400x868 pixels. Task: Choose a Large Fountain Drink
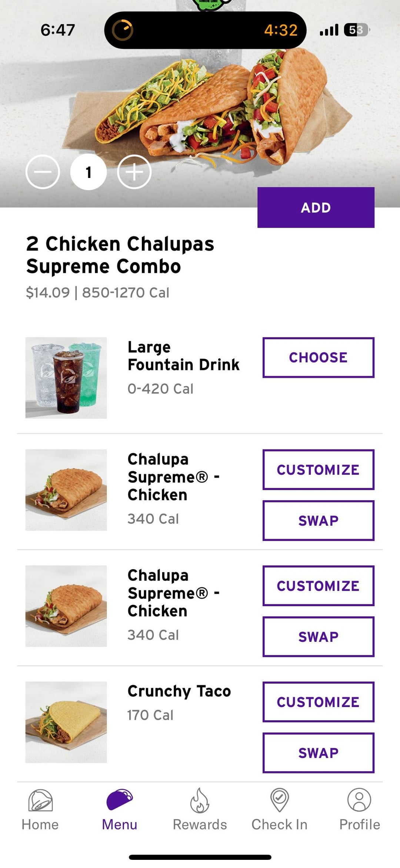point(318,357)
